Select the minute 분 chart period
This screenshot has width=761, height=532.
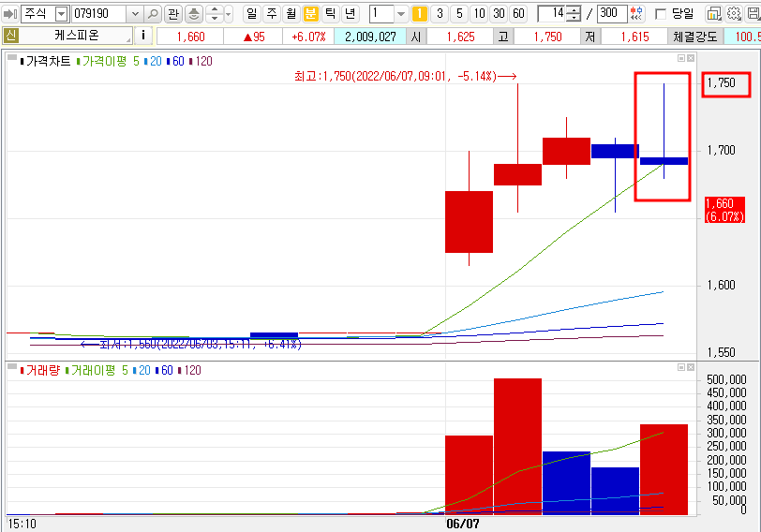[x=310, y=13]
